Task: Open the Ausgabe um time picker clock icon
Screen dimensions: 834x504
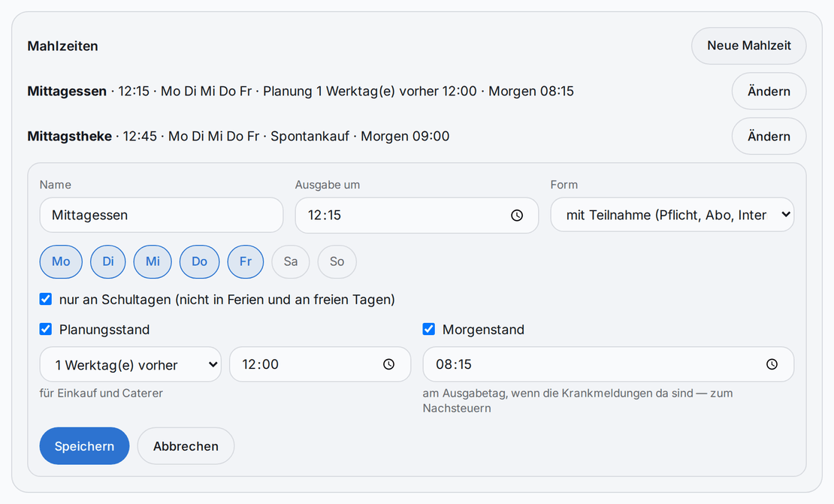Action: 516,216
